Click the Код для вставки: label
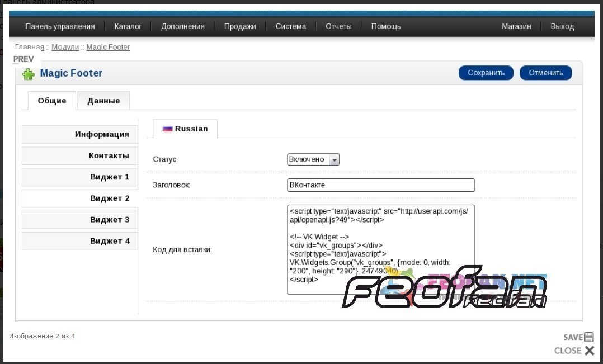 (x=182, y=250)
